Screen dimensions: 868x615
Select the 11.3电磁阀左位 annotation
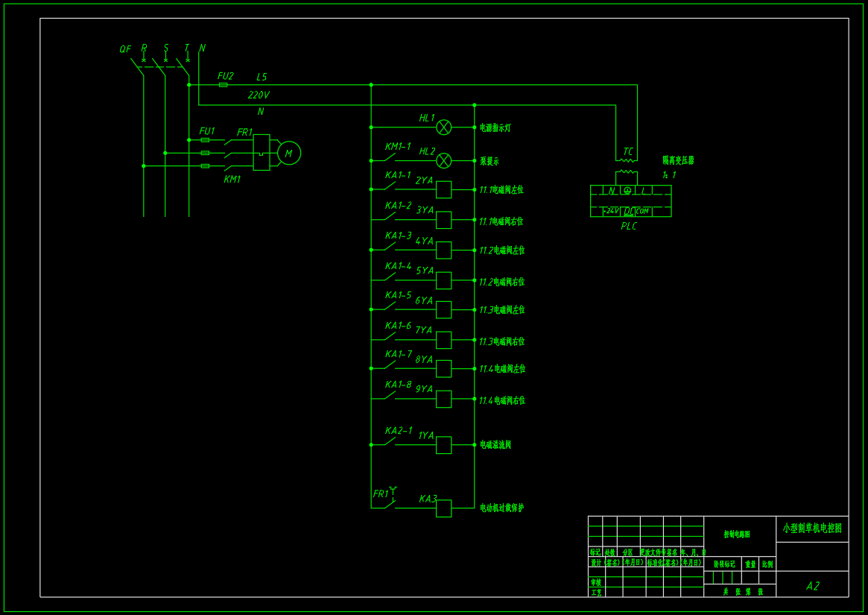click(502, 309)
